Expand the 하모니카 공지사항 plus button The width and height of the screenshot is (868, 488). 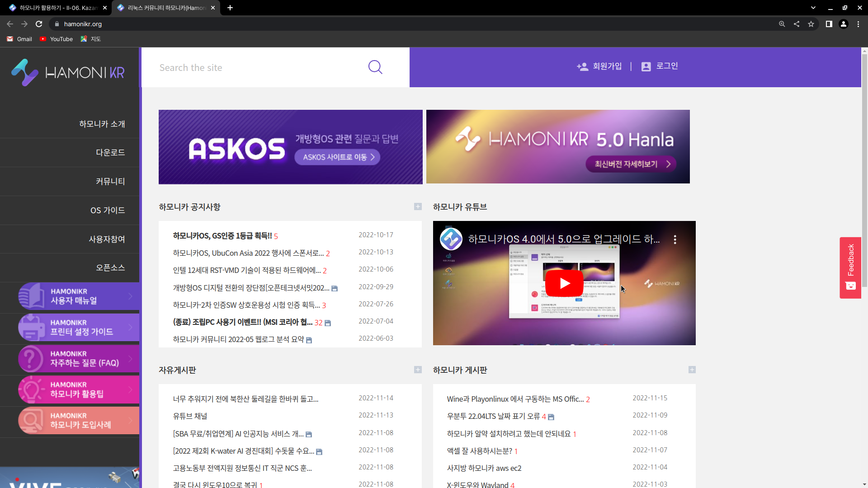click(418, 206)
